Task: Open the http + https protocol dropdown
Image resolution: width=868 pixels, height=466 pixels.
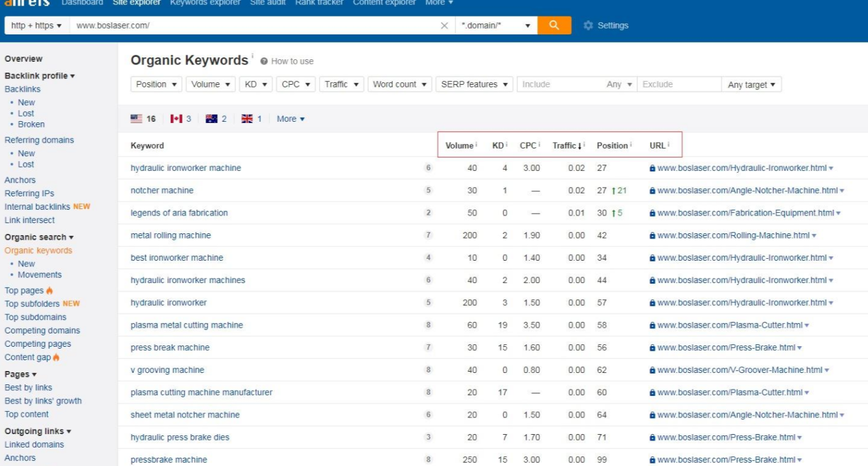Action: click(37, 25)
